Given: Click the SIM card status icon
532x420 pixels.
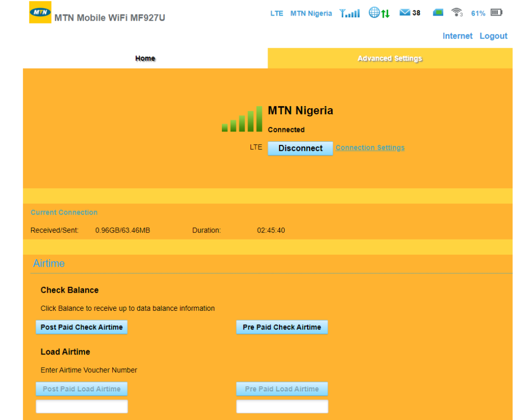Looking at the screenshot, I should [x=438, y=13].
